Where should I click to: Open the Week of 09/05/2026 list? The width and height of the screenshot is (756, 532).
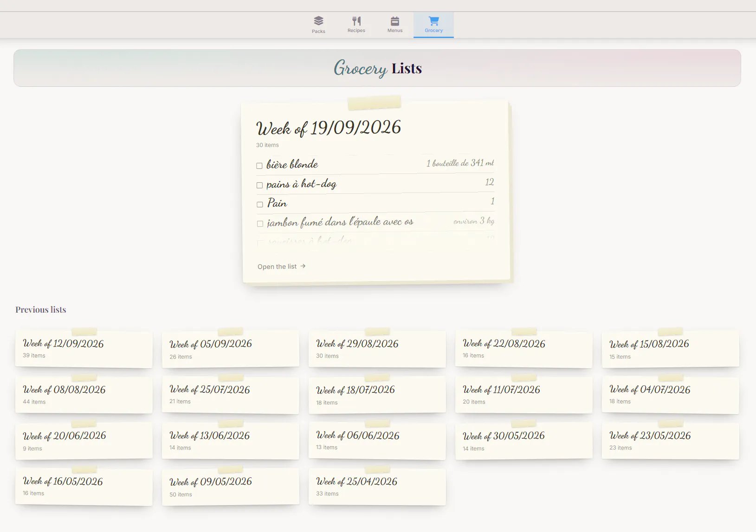point(231,487)
